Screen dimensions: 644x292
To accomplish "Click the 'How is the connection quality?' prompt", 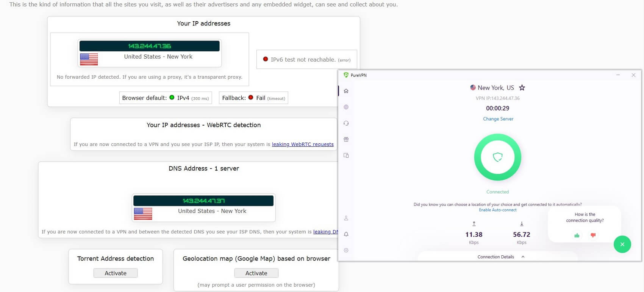I will pyautogui.click(x=585, y=217).
